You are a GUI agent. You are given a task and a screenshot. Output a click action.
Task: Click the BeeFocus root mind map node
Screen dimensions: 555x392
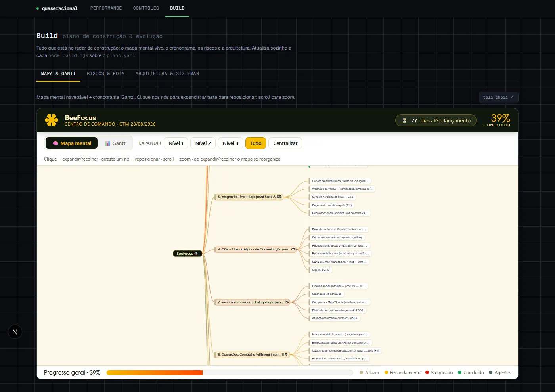pos(188,254)
